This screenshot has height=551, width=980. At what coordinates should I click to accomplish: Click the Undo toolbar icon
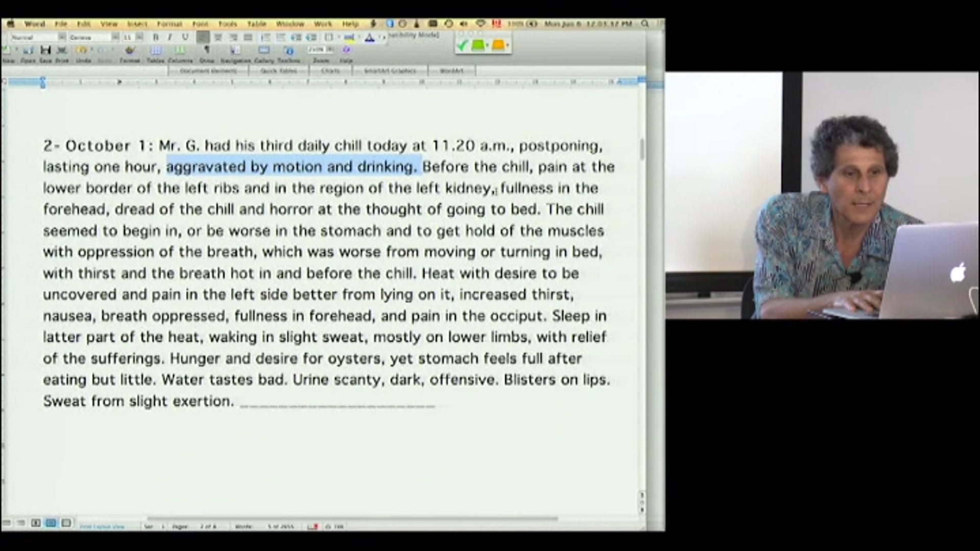[82, 50]
